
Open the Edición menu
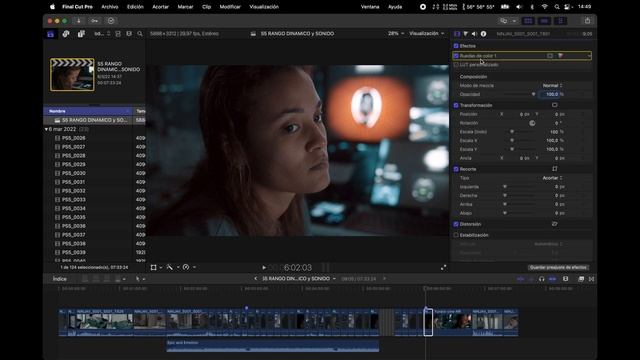135,7
